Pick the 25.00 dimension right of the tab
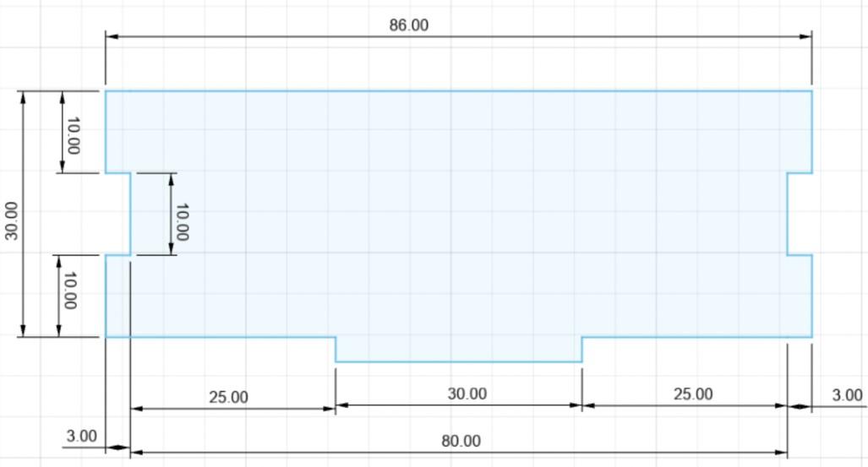 [692, 394]
